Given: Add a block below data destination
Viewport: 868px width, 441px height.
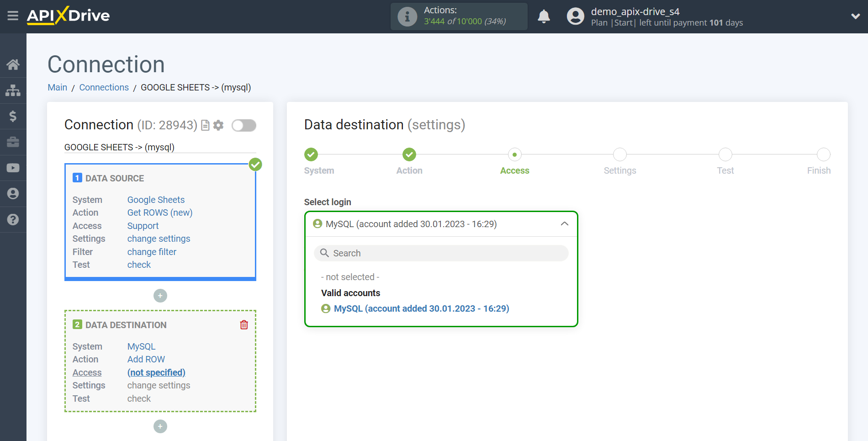Looking at the screenshot, I should coord(160,426).
